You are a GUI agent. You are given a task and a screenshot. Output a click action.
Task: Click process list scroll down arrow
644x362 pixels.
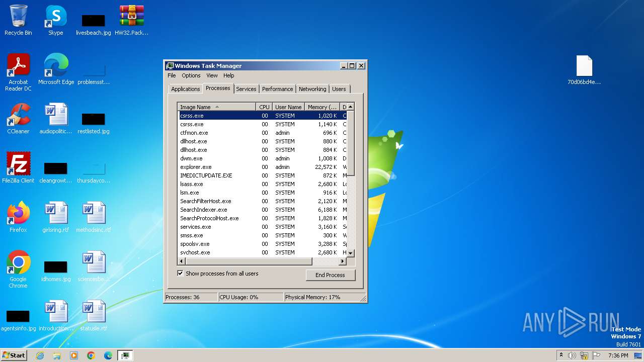351,253
